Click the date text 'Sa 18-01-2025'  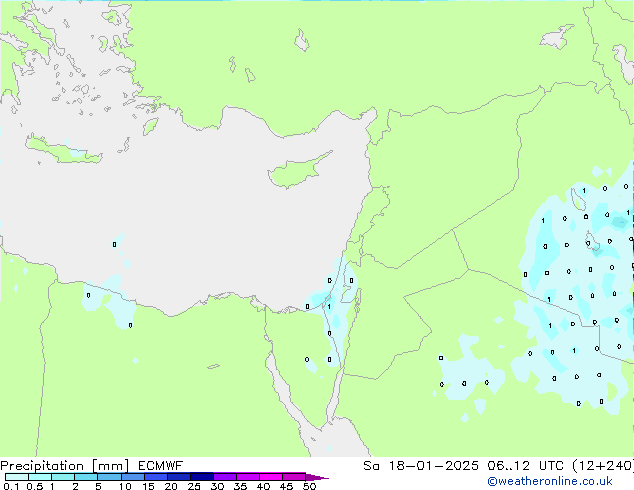coord(421,466)
